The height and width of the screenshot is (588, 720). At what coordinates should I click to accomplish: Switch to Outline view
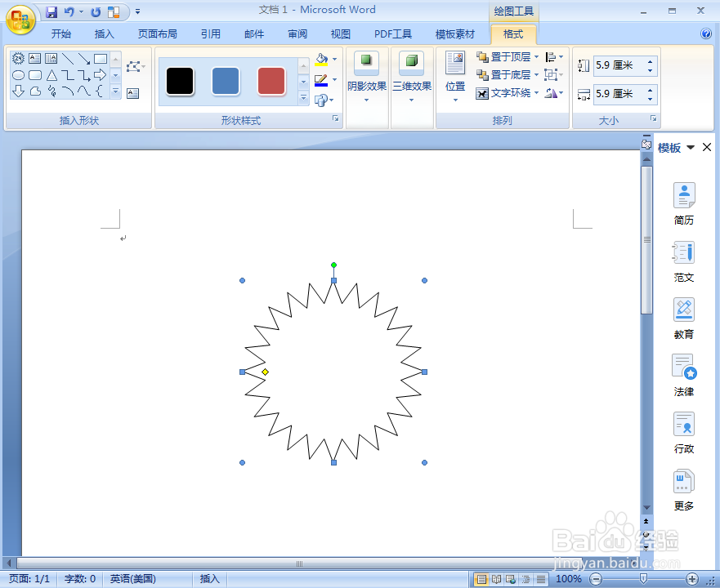pyautogui.click(x=525, y=579)
